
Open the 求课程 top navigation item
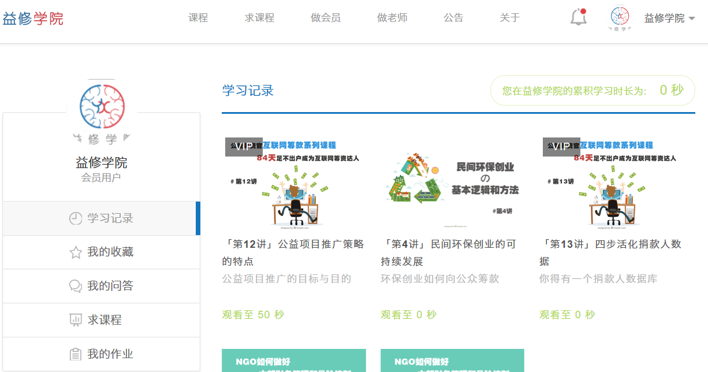(x=260, y=18)
